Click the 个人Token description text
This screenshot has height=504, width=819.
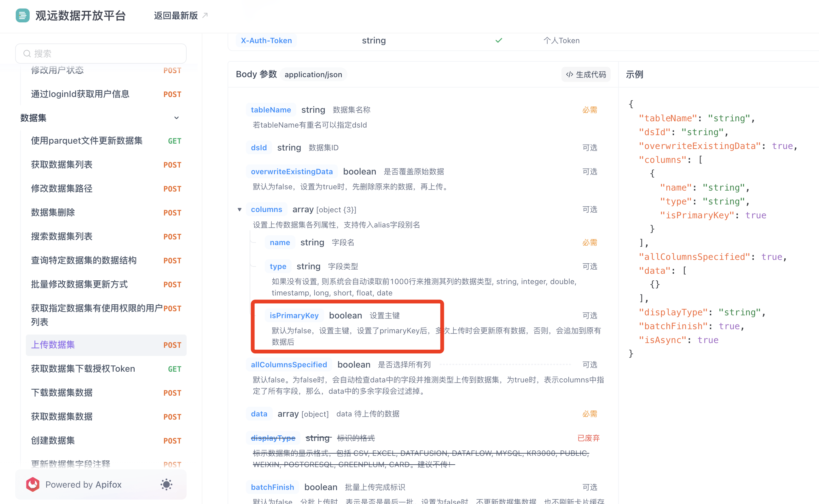(x=561, y=40)
